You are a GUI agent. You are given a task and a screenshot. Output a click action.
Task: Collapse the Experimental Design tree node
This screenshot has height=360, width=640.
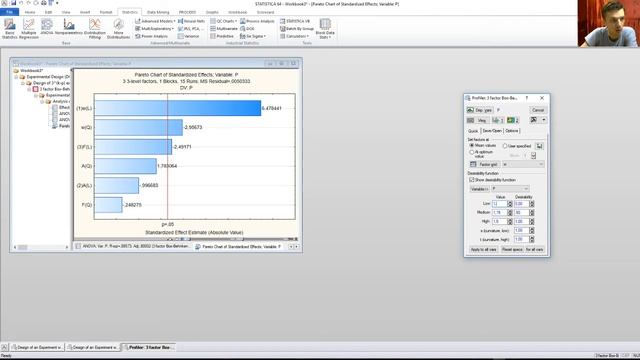click(x=17, y=77)
